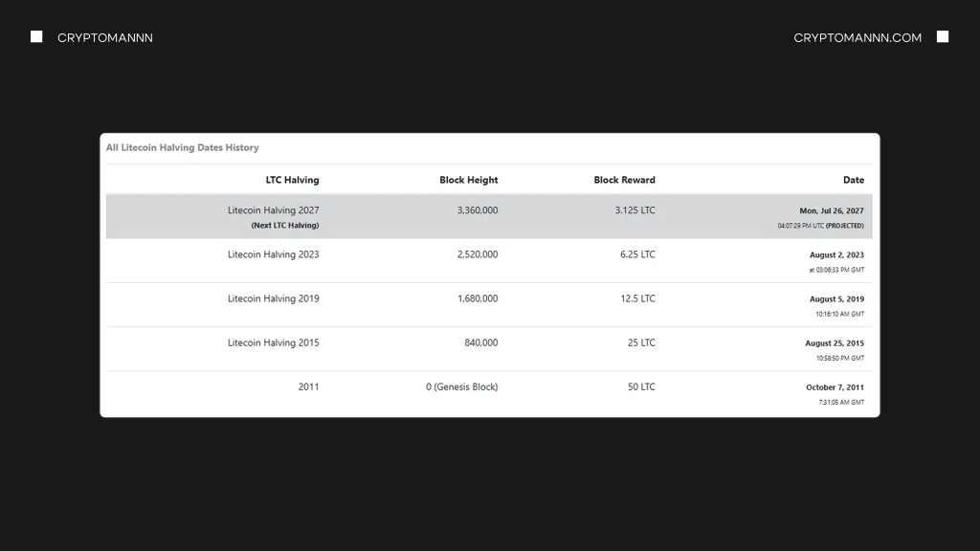Click the 'Block Reward' column header
The image size is (980, 551).
click(624, 180)
